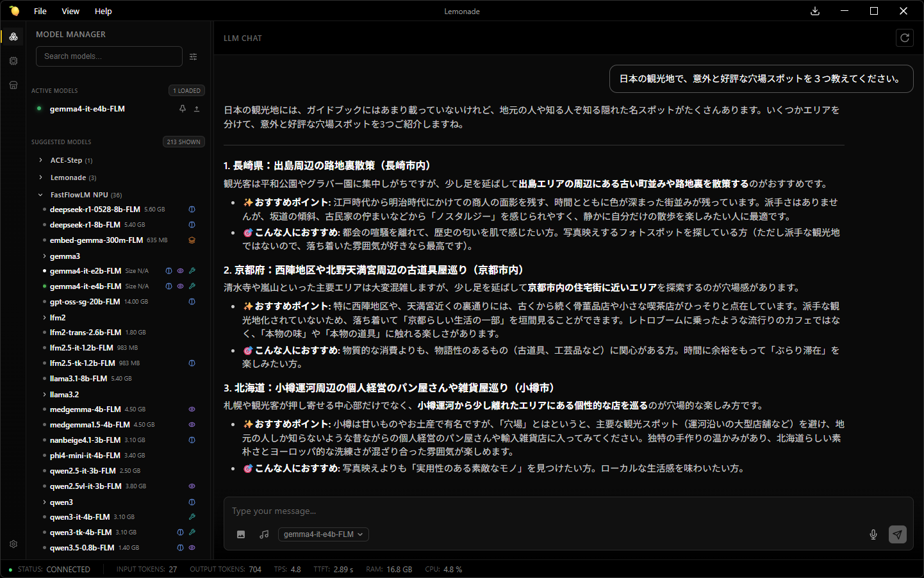Image resolution: width=924 pixels, height=578 pixels.
Task: Open the View menu
Action: [x=70, y=11]
